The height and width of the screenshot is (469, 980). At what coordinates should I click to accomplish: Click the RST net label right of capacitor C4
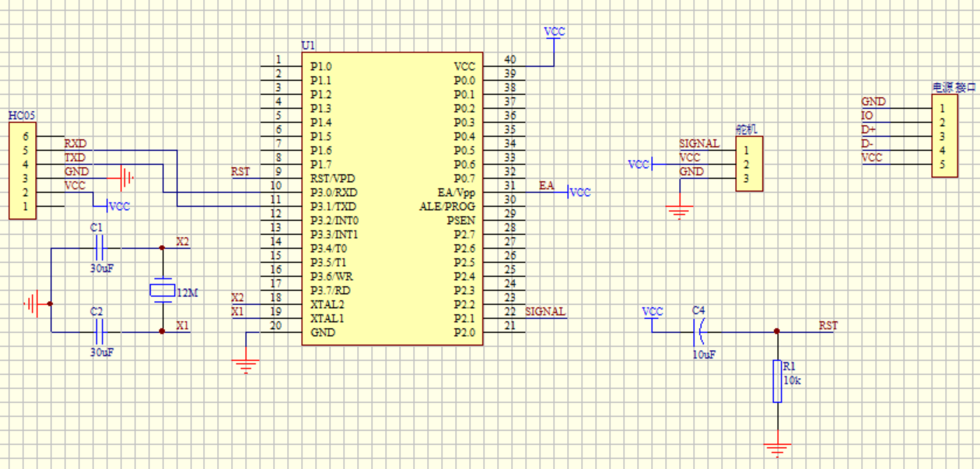click(x=829, y=326)
